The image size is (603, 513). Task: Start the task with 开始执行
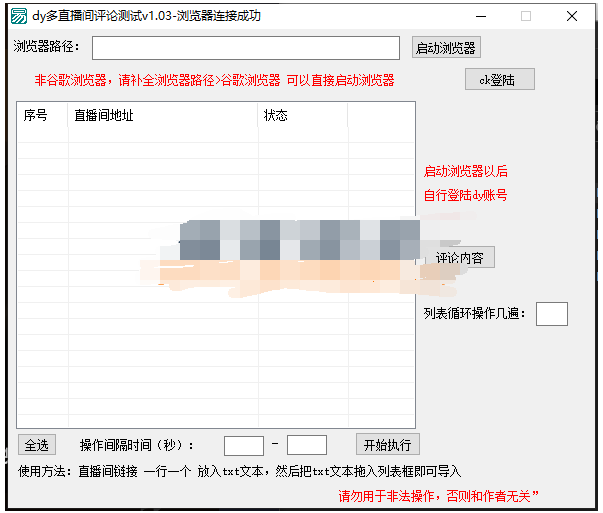tap(387, 445)
